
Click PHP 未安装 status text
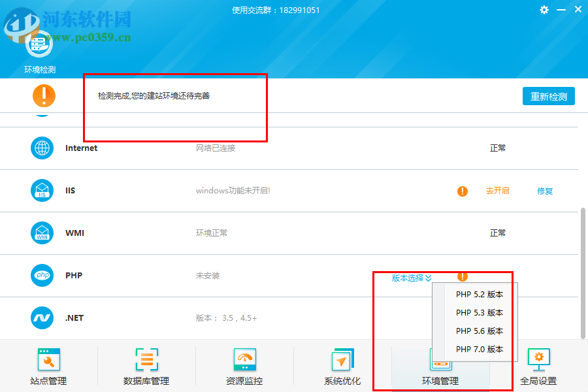[207, 275]
